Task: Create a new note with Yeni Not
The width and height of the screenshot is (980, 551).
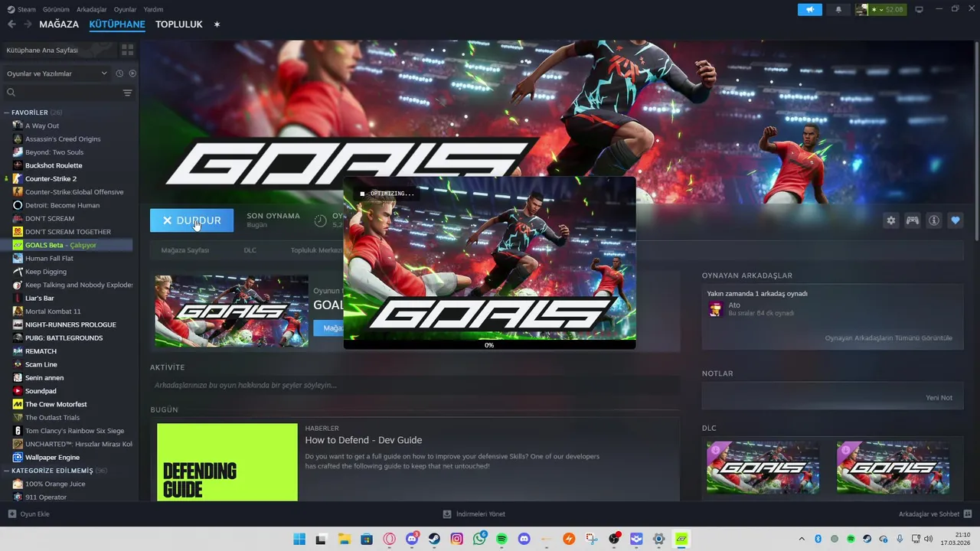Action: [x=939, y=398]
